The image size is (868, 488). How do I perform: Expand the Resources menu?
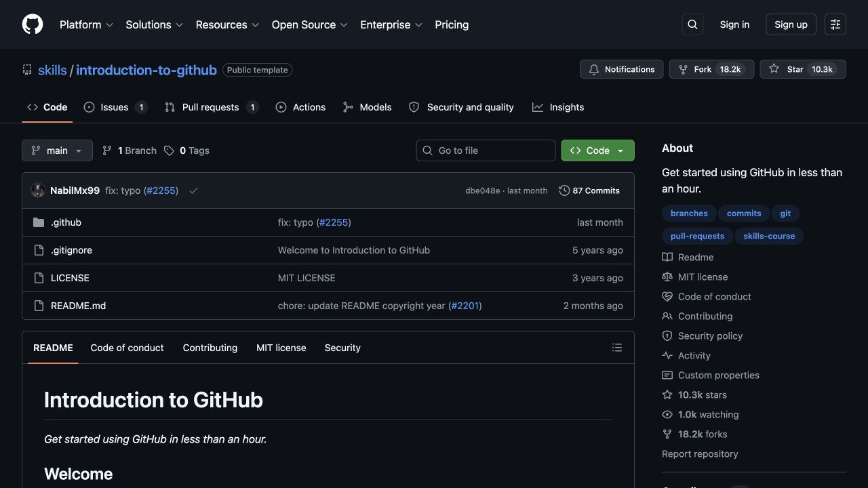pyautogui.click(x=227, y=24)
